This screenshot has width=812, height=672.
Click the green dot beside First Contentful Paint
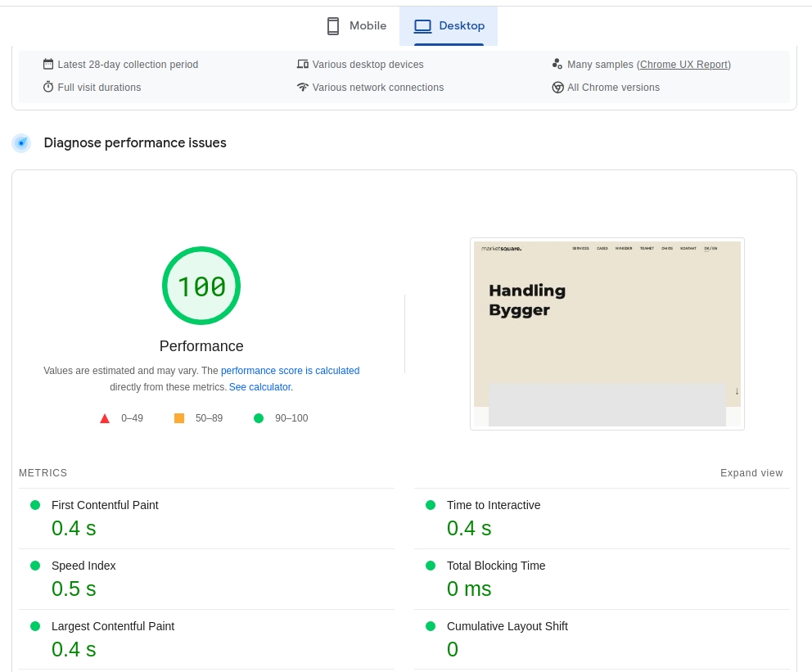coord(35,505)
